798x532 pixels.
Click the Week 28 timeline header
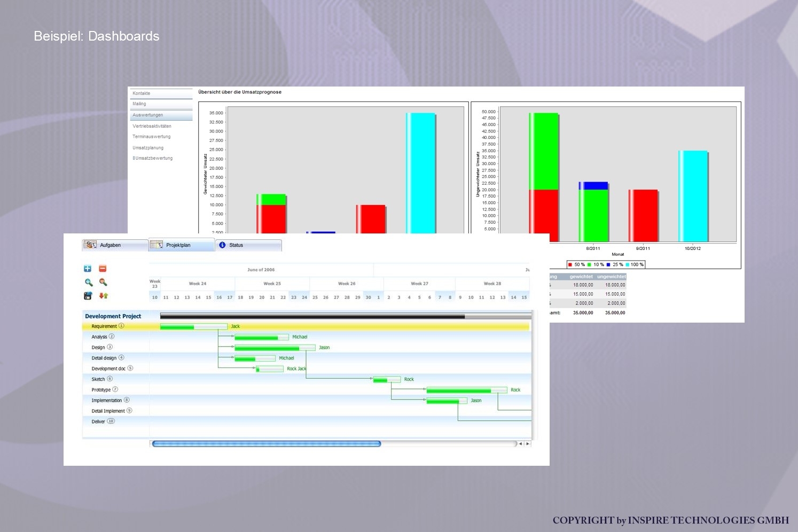[x=492, y=284]
